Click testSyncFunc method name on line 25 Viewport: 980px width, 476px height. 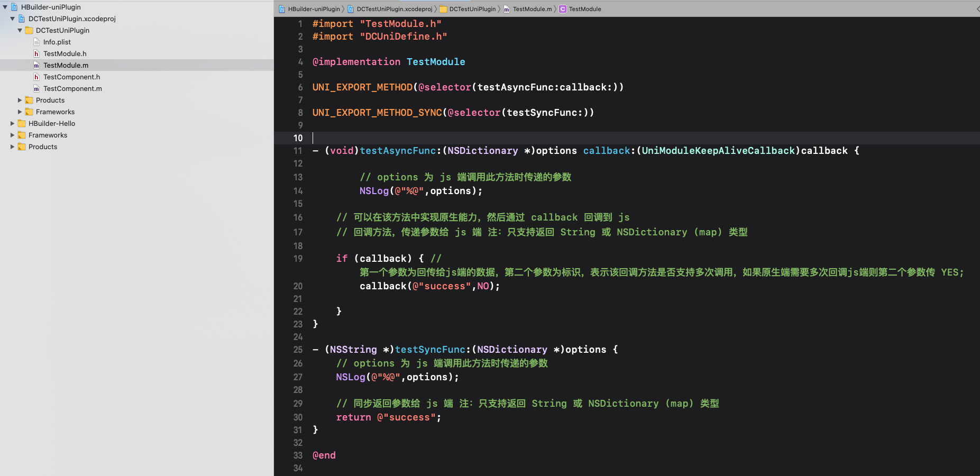[430, 350]
